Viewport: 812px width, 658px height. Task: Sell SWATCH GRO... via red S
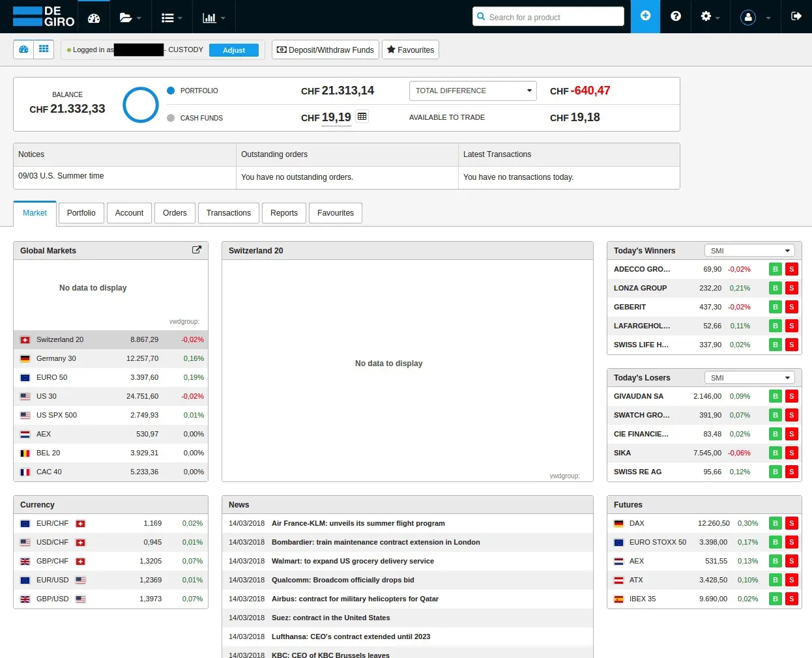tap(792, 415)
